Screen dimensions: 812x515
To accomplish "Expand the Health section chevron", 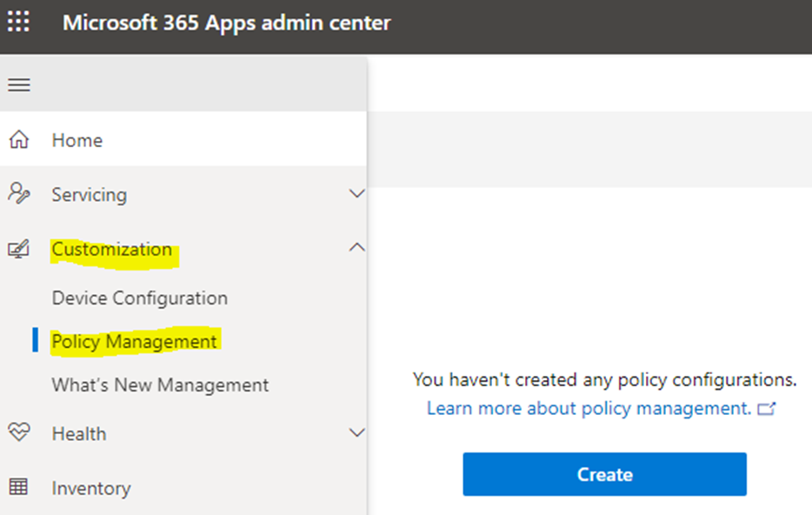I will 356,432.
